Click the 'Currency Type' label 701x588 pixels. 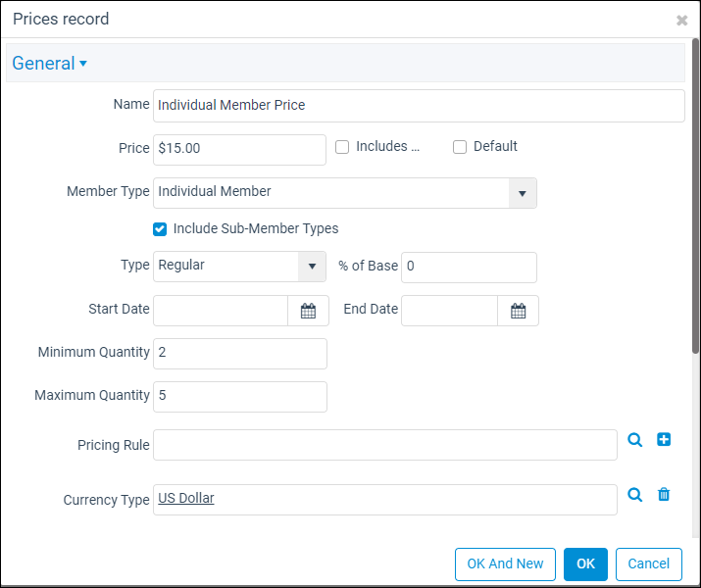click(107, 500)
